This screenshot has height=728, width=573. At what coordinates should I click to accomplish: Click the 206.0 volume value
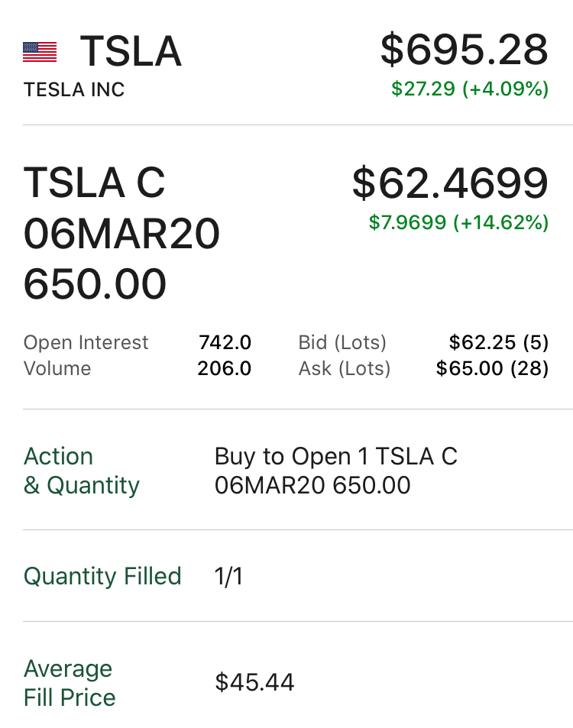[224, 368]
